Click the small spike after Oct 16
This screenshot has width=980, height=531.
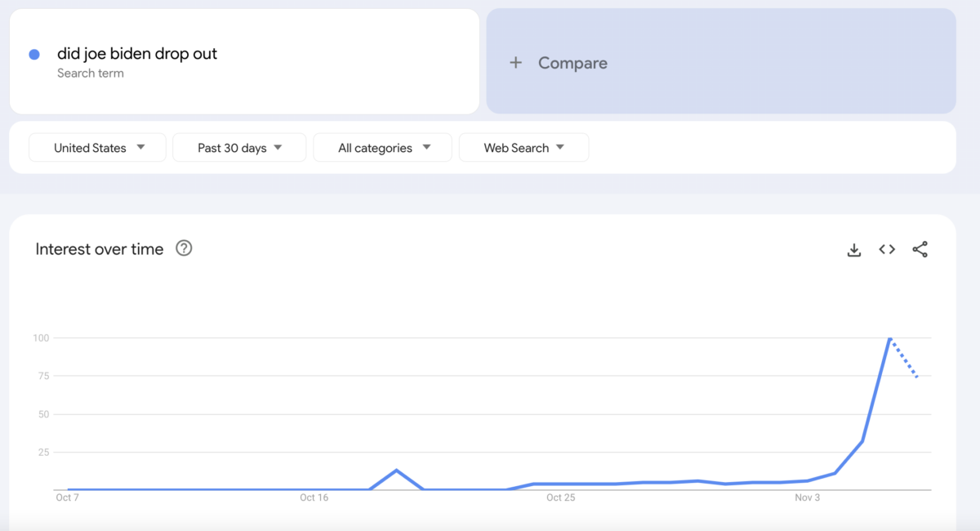coord(396,470)
